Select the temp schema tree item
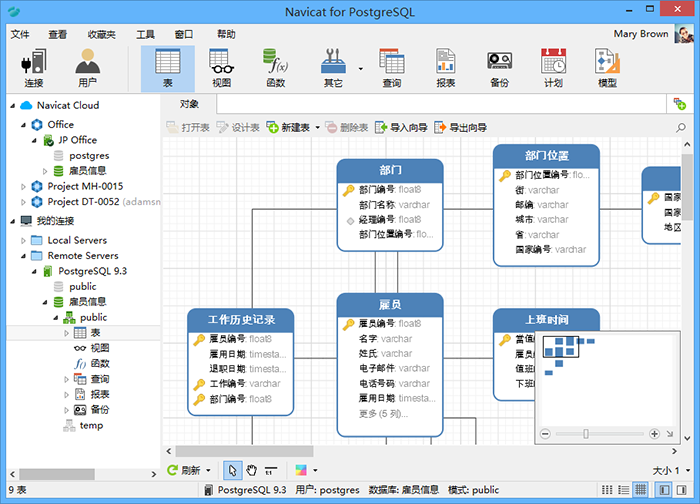This screenshot has height=504, width=700. click(x=83, y=425)
